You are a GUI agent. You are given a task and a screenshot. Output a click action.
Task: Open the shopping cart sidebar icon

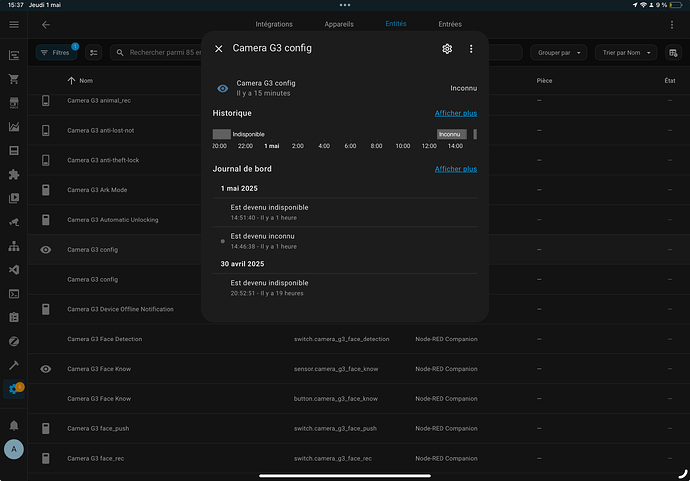coord(14,79)
